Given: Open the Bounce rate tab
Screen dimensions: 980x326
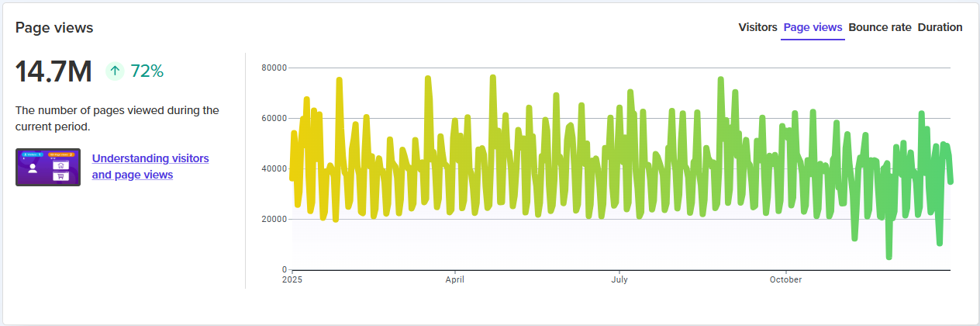Looking at the screenshot, I should 880,27.
